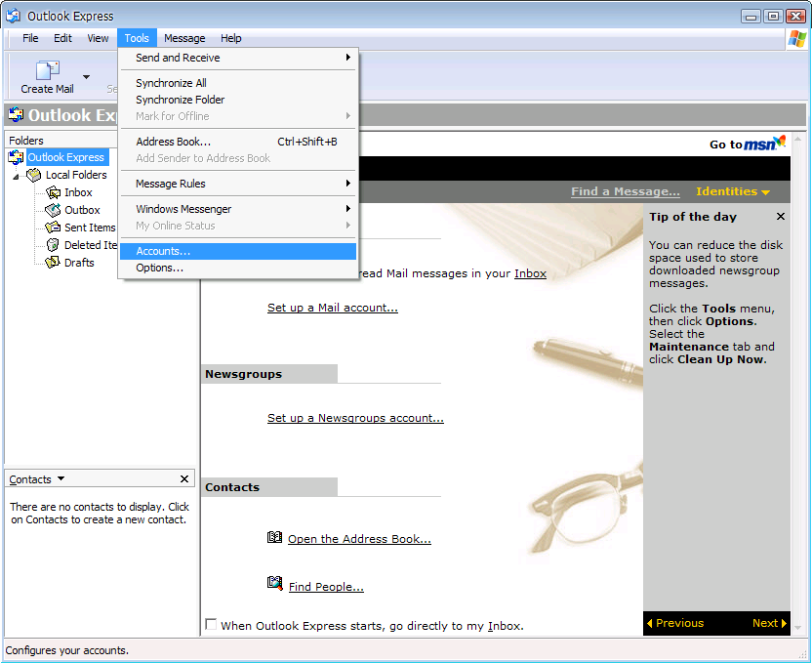Click the Find a Message link
The width and height of the screenshot is (812, 663).
pos(625,191)
